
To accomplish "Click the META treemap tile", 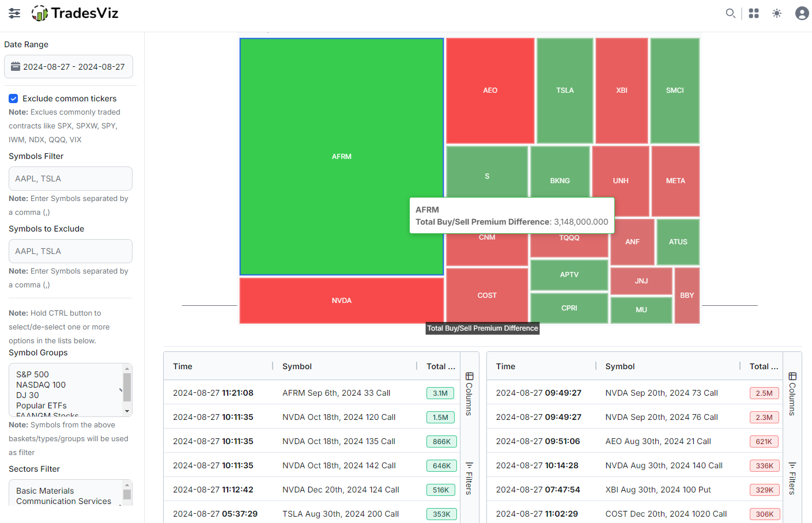I will [x=675, y=181].
